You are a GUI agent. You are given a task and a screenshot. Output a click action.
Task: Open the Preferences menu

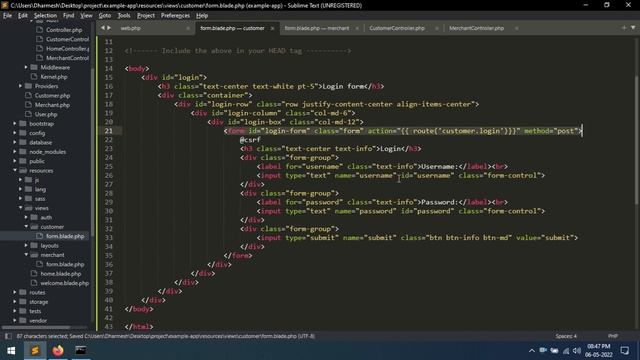176,16
